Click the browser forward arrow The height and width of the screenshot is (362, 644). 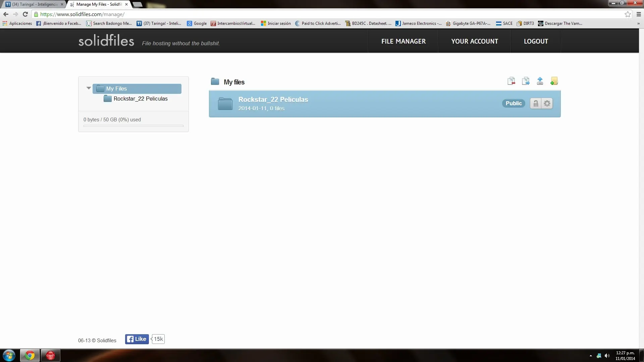[x=15, y=14]
